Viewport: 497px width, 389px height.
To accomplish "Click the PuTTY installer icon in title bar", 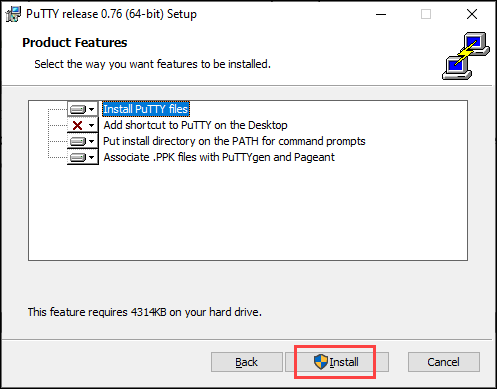I will tap(13, 14).
